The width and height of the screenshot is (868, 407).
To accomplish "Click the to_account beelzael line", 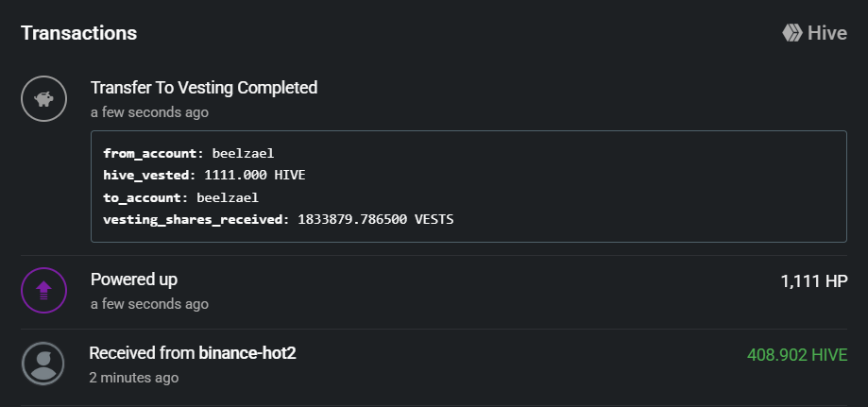I will (x=180, y=197).
